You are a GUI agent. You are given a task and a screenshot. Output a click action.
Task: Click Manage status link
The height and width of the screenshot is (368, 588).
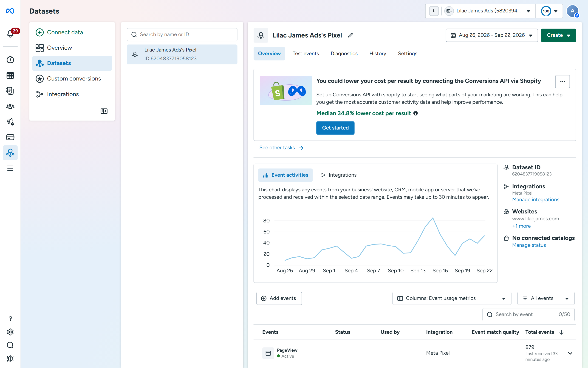pyautogui.click(x=529, y=245)
